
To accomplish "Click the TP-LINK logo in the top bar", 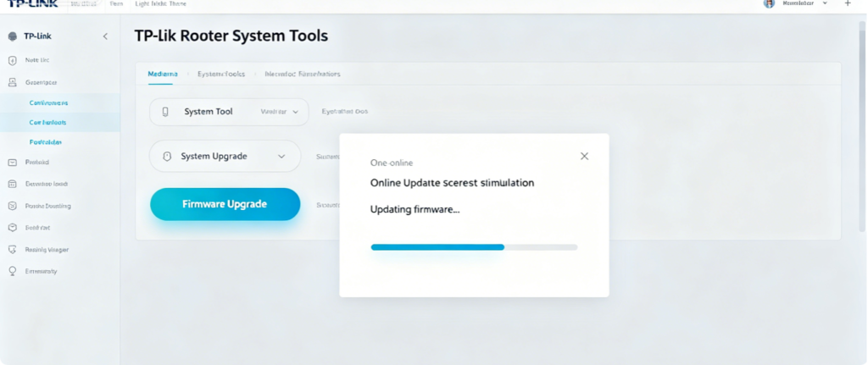I will [33, 3].
